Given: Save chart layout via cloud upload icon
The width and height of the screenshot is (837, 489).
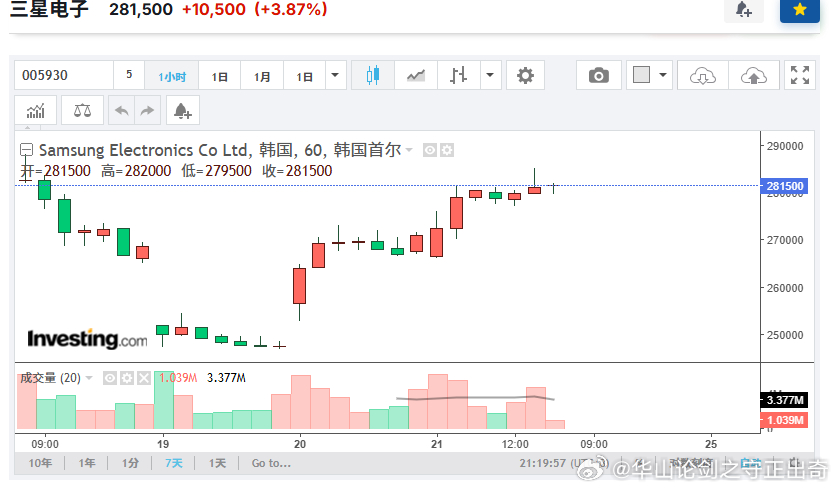Looking at the screenshot, I should click(753, 75).
